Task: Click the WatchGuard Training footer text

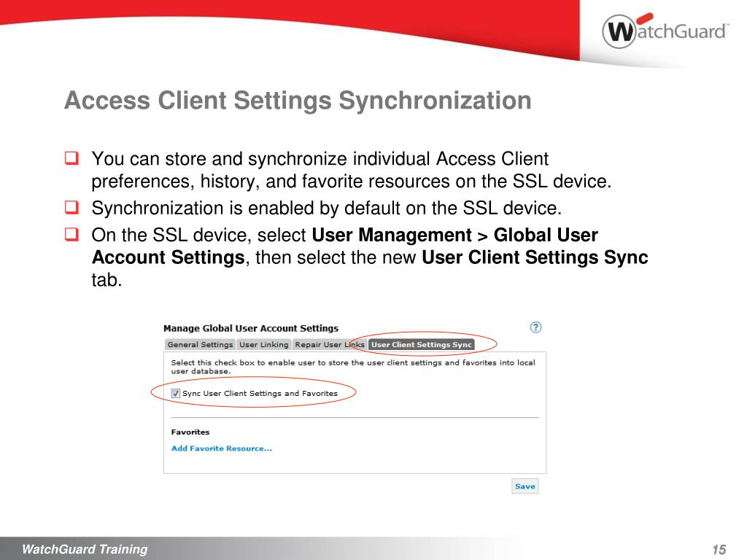Action: (85, 549)
